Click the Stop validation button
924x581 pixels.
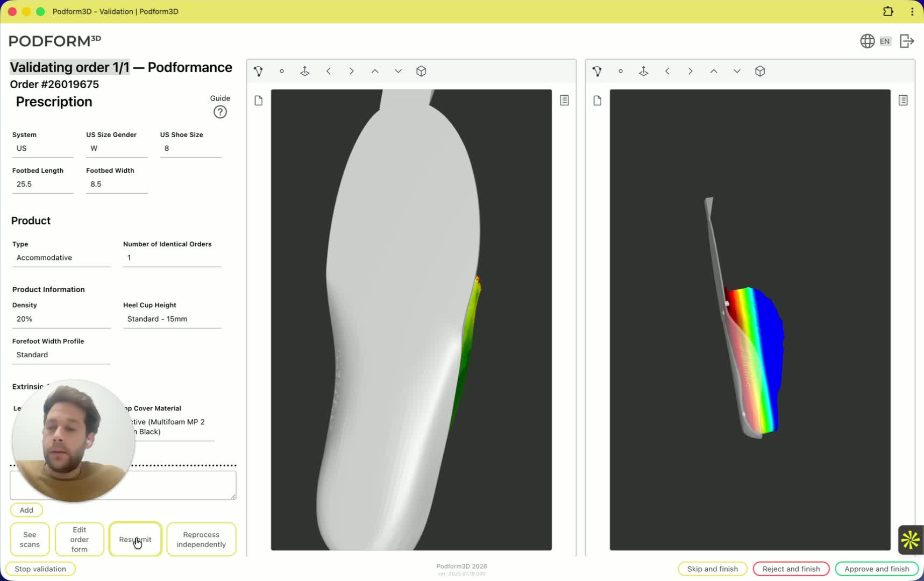coord(40,569)
